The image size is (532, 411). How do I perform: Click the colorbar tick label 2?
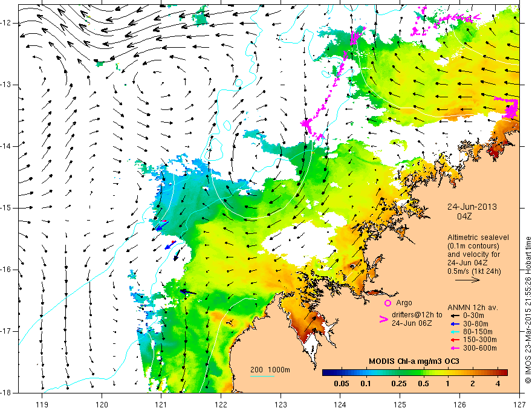click(x=473, y=384)
